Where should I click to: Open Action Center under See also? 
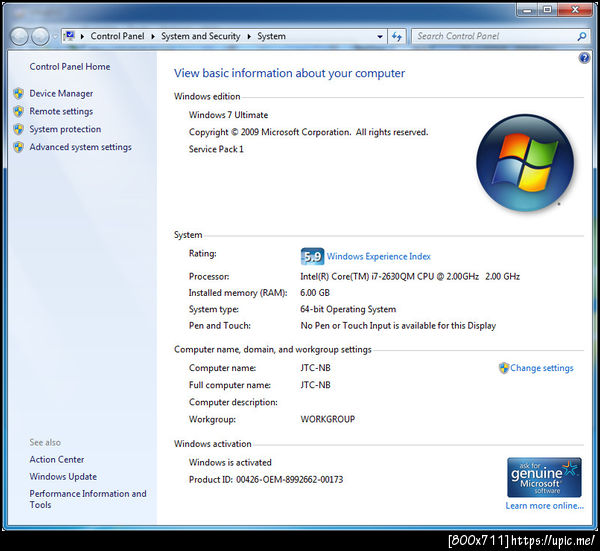[x=57, y=460]
